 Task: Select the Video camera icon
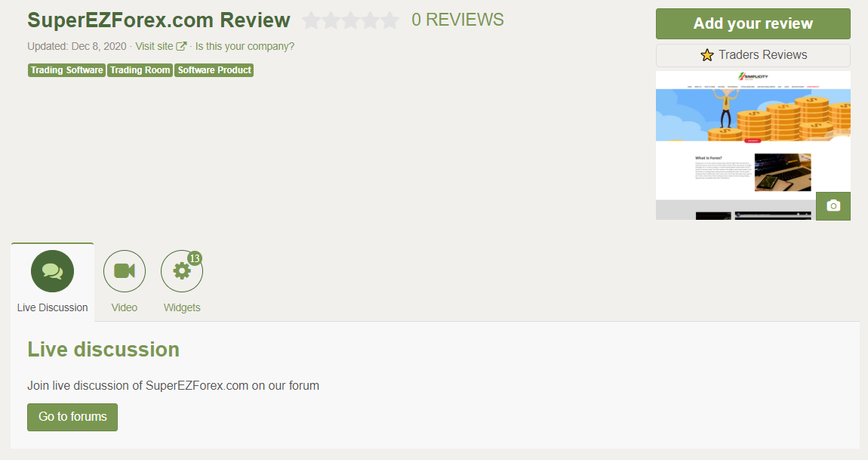(x=125, y=271)
